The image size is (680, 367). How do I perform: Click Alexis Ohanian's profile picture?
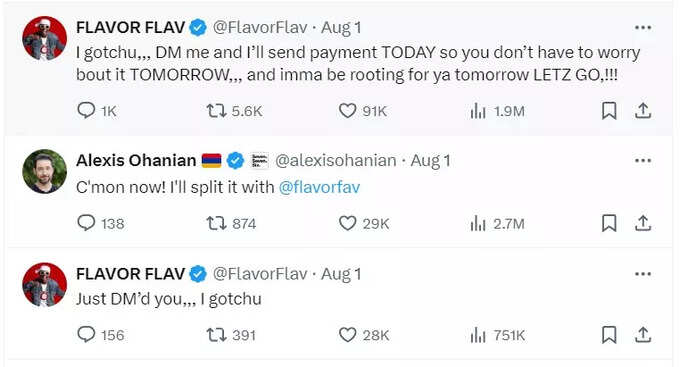tap(45, 171)
